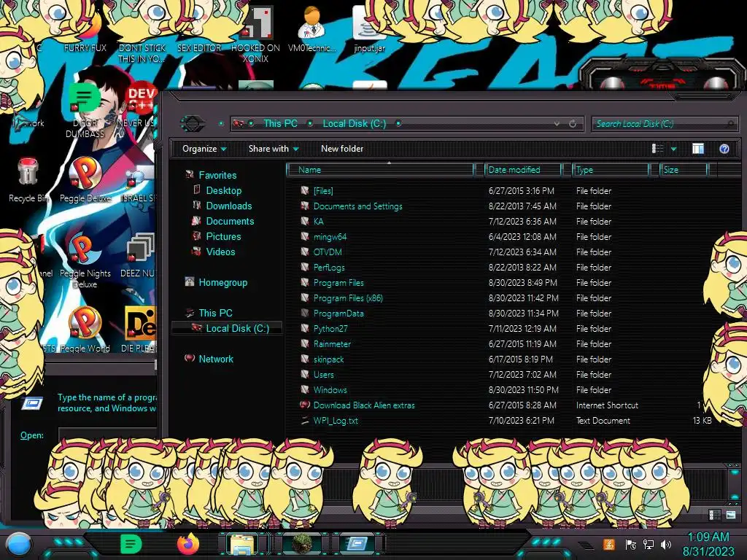
Task: Select the skinpack folder
Action: pos(328,359)
